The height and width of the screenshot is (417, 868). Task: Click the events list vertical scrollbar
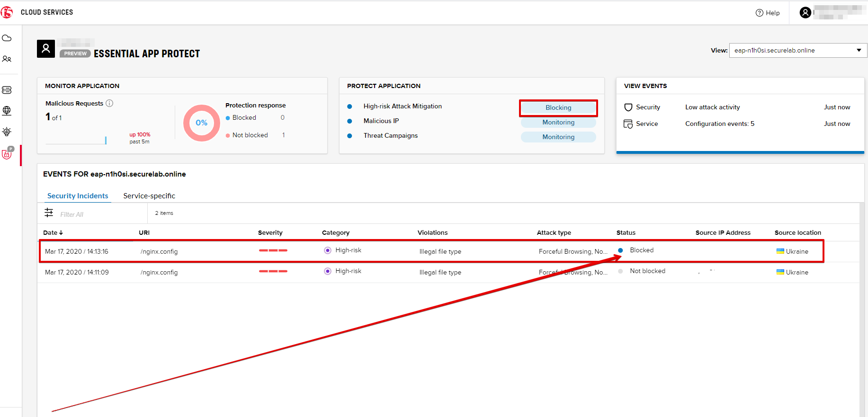[x=862, y=310]
